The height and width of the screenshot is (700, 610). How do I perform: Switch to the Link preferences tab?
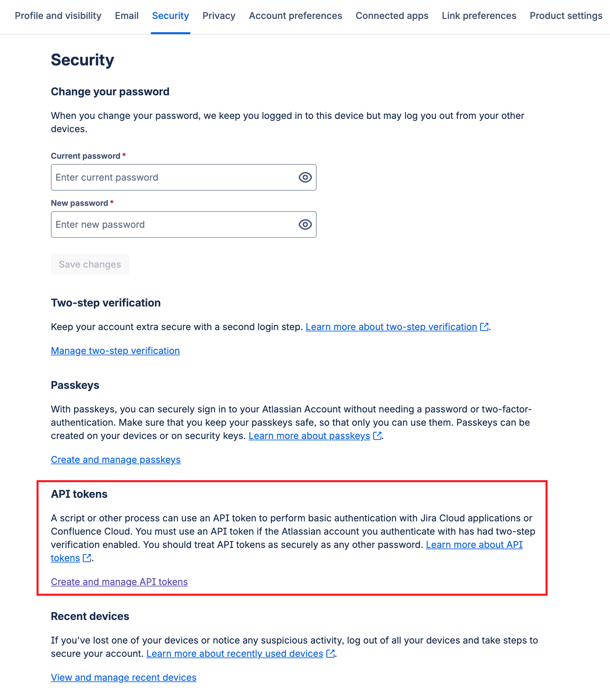(479, 16)
